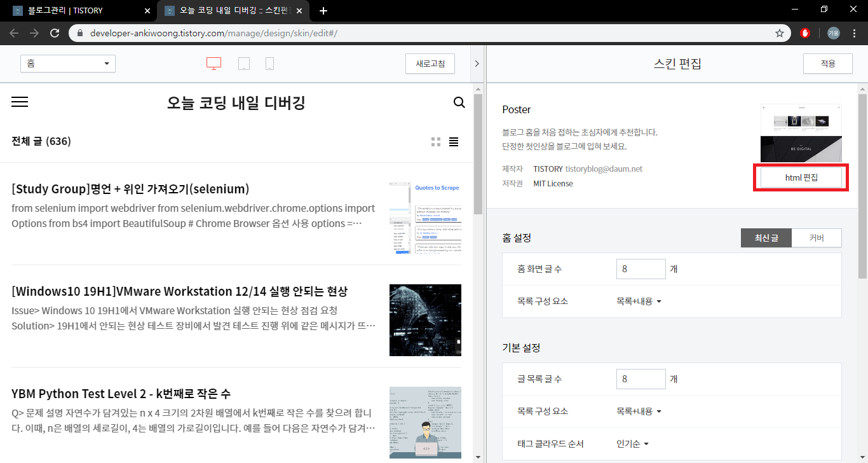Click the site lock icon in address bar
868x463 pixels.
coord(80,33)
